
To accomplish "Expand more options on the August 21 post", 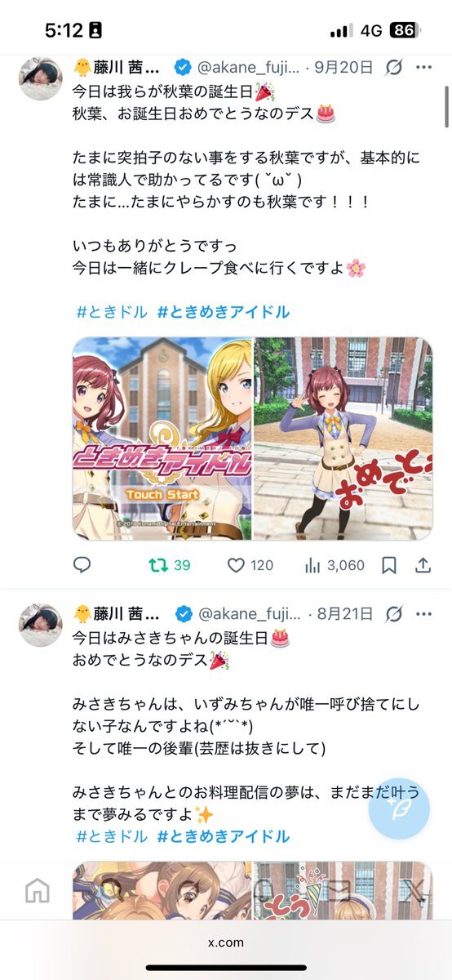I will 423,612.
